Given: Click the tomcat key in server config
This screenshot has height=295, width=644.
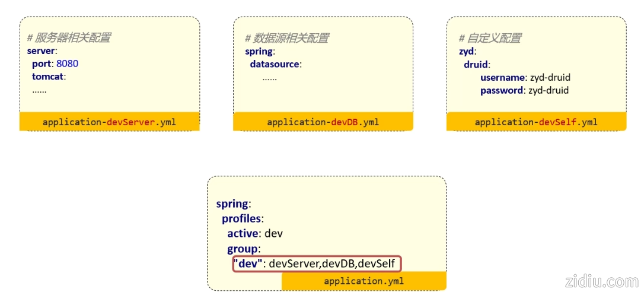Looking at the screenshot, I should tap(48, 77).
